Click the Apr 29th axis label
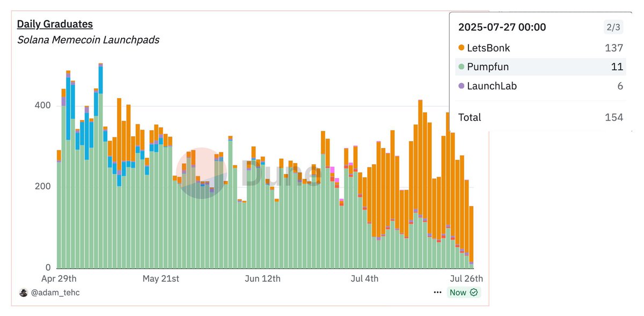 59,279
